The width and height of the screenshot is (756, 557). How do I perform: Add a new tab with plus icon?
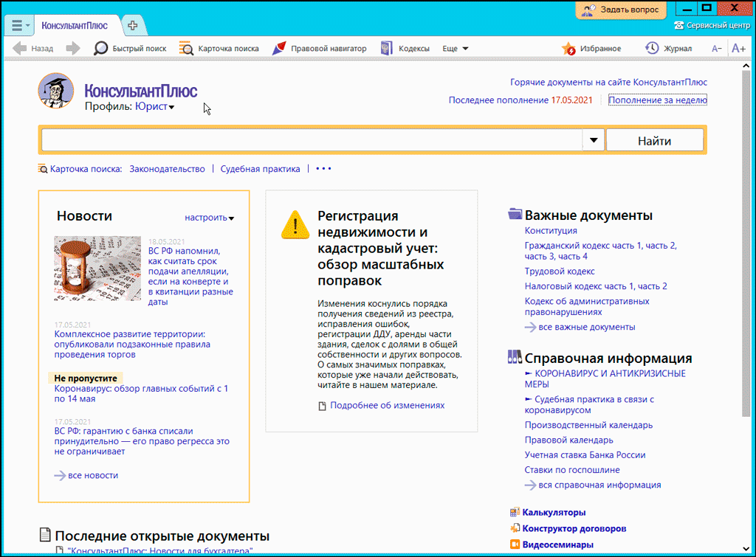[x=133, y=25]
